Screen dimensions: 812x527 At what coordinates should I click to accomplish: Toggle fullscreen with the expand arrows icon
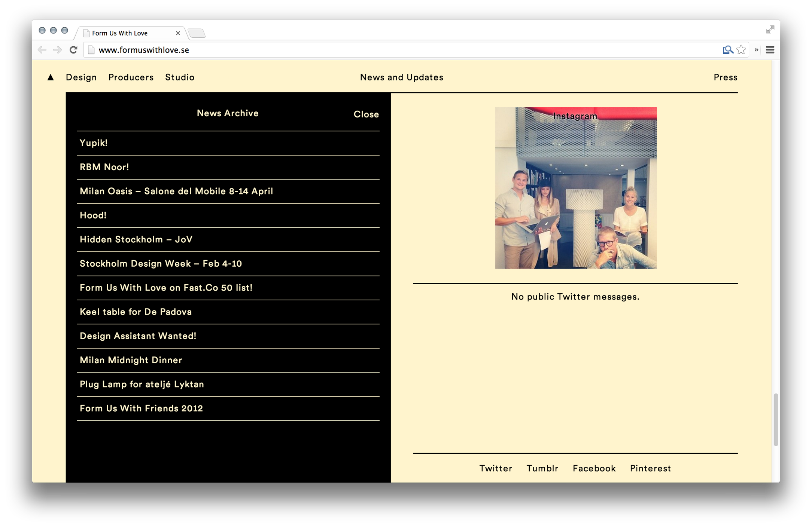770,30
